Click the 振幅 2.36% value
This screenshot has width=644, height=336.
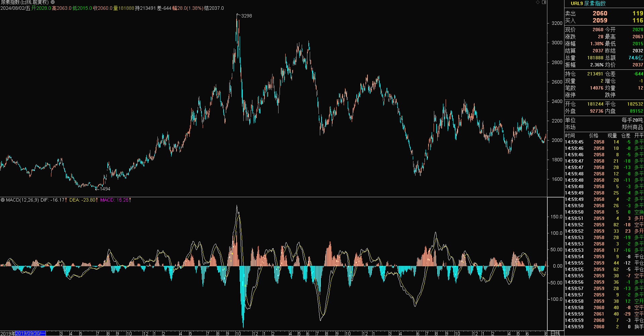coord(597,65)
